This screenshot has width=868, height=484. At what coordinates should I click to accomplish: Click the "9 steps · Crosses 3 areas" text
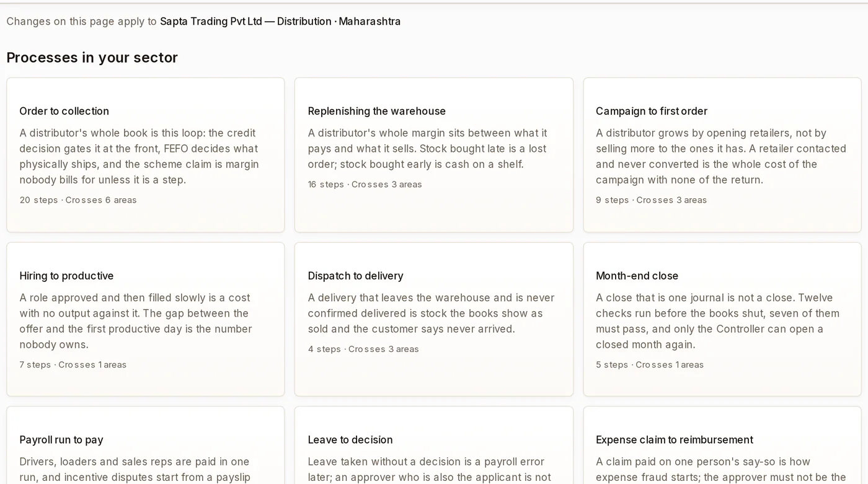coord(651,200)
